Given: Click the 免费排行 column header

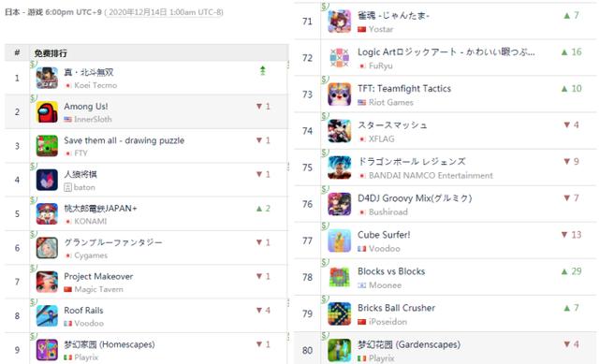Looking at the screenshot, I should point(51,53).
